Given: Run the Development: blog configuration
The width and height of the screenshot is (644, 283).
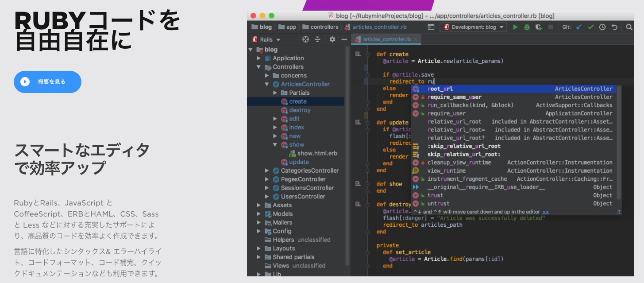Looking at the screenshot, I should pyautogui.click(x=515, y=27).
